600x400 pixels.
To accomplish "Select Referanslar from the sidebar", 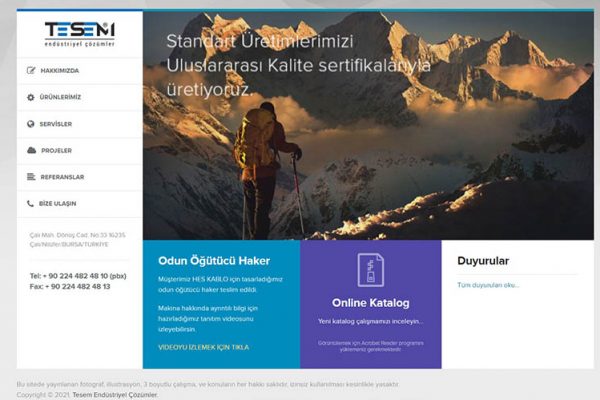I will pyautogui.click(x=62, y=177).
